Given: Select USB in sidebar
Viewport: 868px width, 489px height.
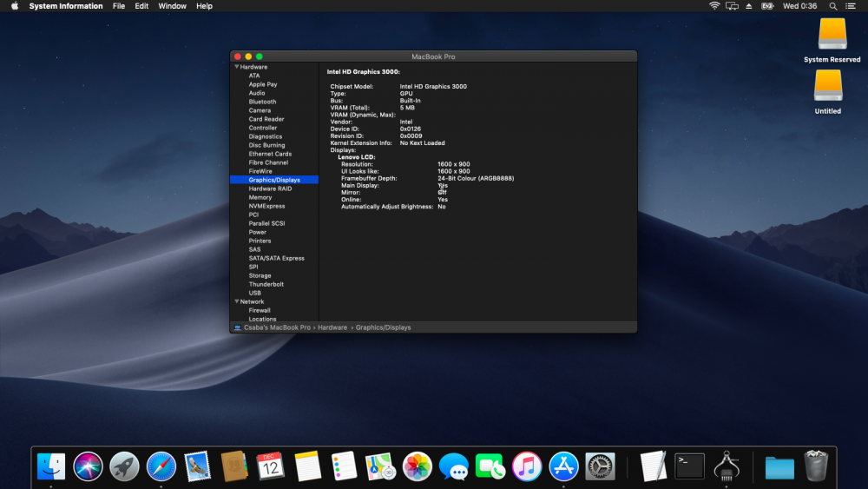Looking at the screenshot, I should [254, 293].
